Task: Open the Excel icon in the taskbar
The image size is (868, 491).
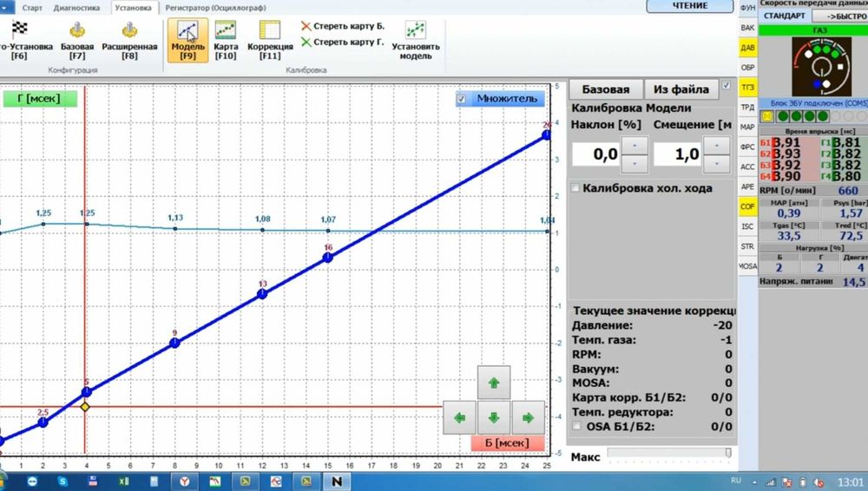Action: (x=123, y=481)
